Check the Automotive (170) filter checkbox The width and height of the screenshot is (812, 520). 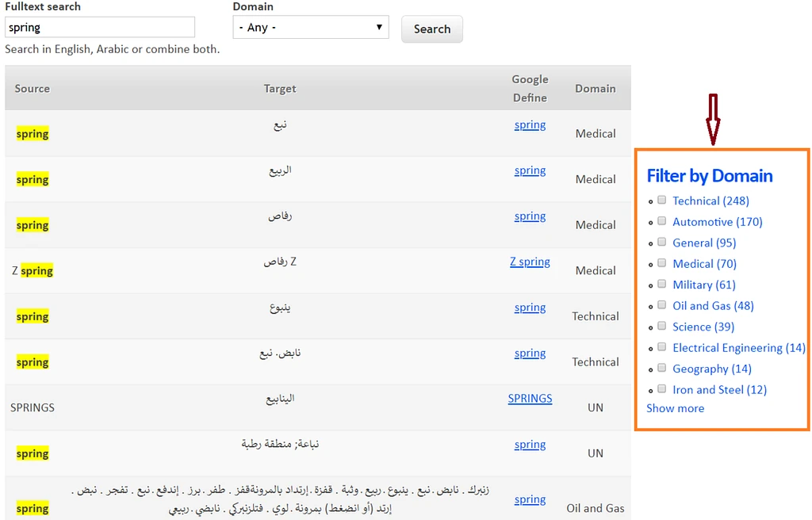tap(662, 221)
